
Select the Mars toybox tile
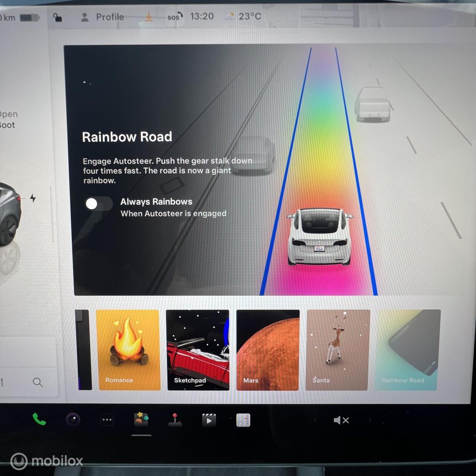[x=268, y=350]
